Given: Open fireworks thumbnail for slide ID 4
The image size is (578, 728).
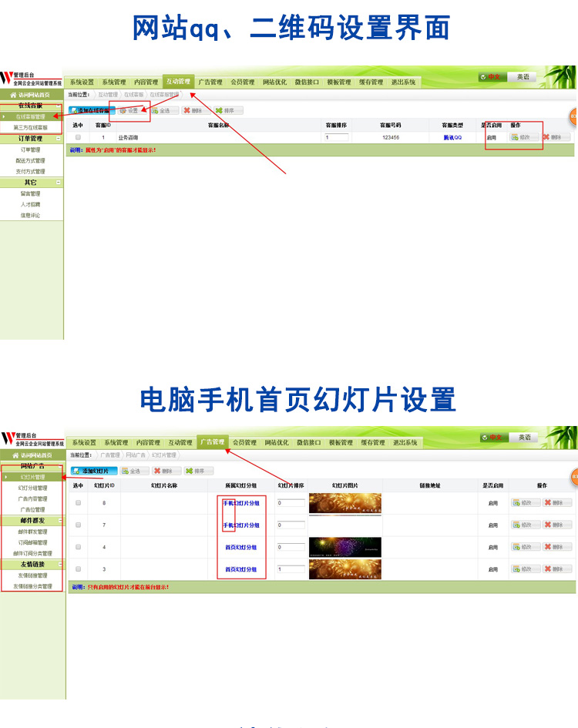Looking at the screenshot, I should point(344,547).
